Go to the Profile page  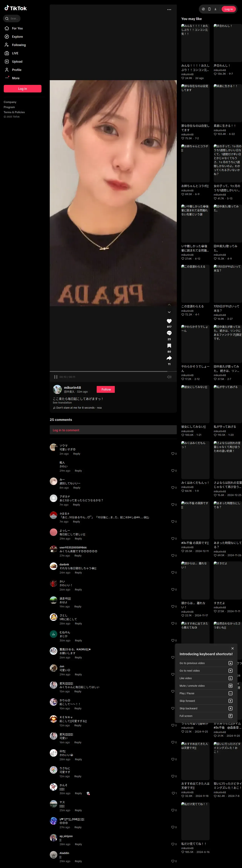click(13, 70)
